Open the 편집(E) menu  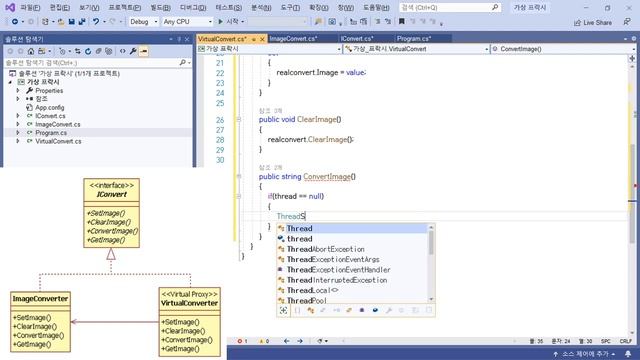[60, 8]
